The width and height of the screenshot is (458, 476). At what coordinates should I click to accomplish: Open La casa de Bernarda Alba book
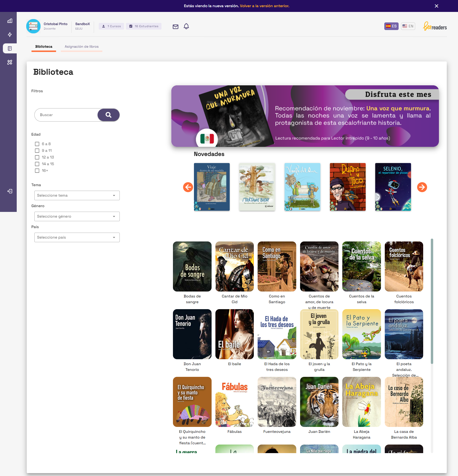tap(404, 402)
